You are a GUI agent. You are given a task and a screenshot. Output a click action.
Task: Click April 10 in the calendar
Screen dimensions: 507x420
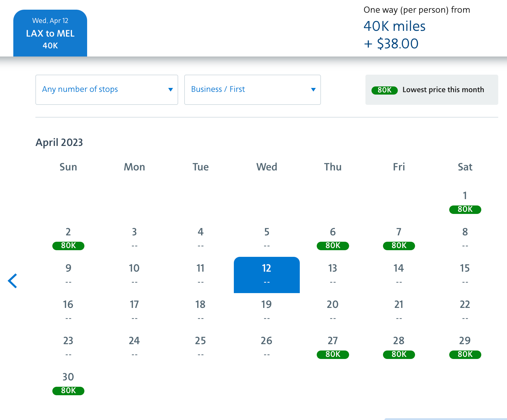coord(134,274)
